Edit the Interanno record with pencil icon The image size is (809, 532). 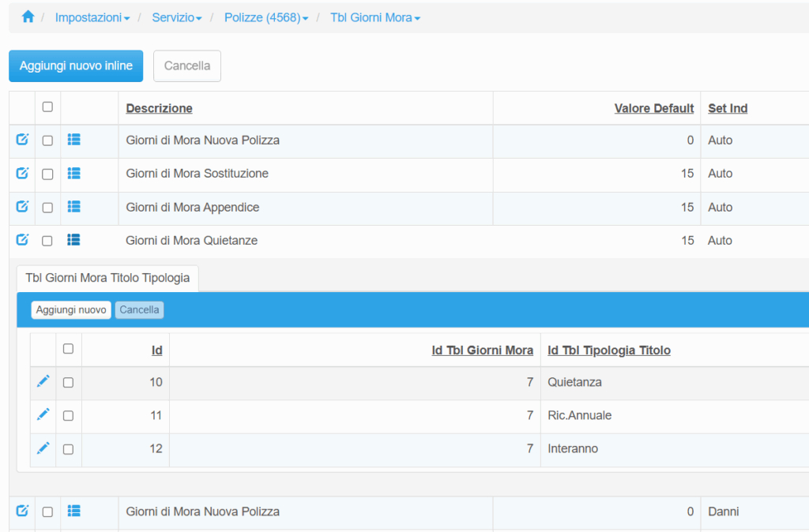point(43,448)
